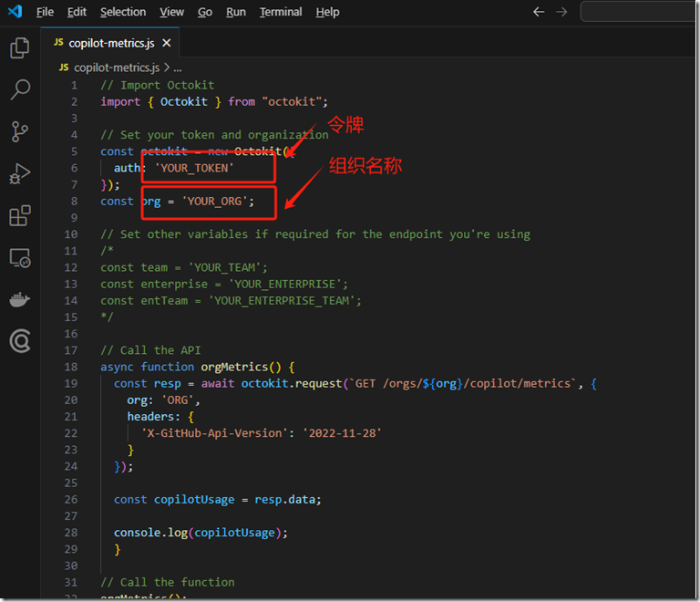
Task: Select the copilot-metrics.js editor tab
Action: pyautogui.click(x=109, y=43)
